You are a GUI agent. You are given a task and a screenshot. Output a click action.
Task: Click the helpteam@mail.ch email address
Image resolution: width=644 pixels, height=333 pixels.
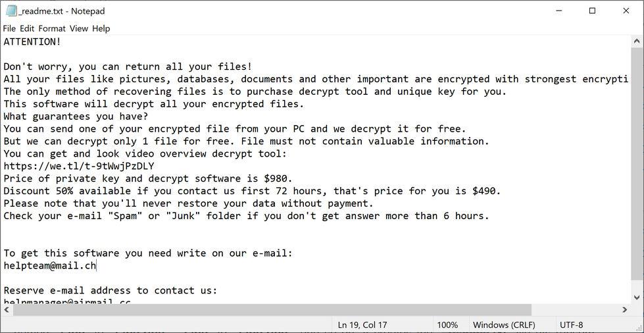coord(50,266)
